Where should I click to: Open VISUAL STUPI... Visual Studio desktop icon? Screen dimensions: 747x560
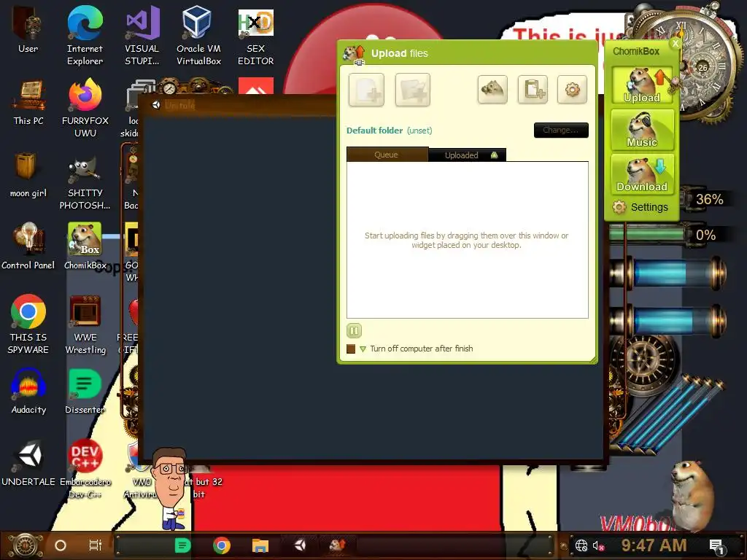142,36
